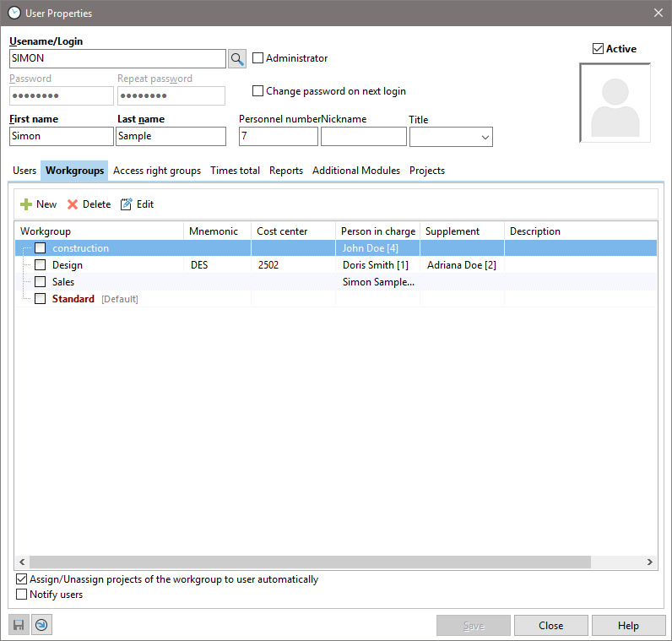Uncheck the Active checkbox

[599, 49]
